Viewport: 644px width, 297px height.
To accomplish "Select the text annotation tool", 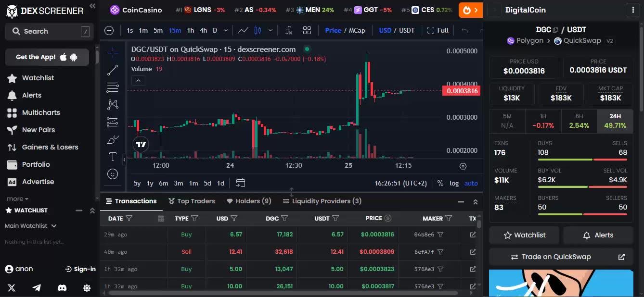I will coord(113,157).
